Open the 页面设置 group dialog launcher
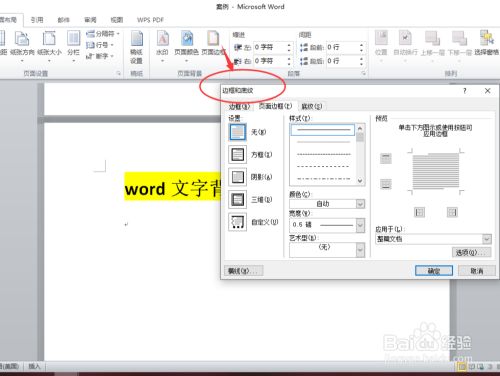 [118, 73]
